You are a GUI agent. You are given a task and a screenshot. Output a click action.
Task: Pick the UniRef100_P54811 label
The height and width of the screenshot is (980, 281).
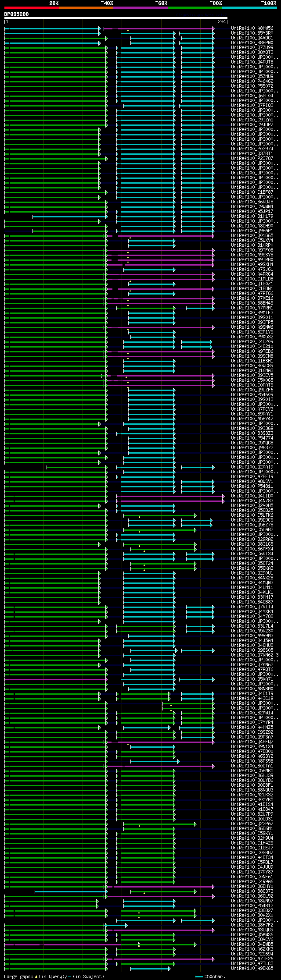[252, 486]
